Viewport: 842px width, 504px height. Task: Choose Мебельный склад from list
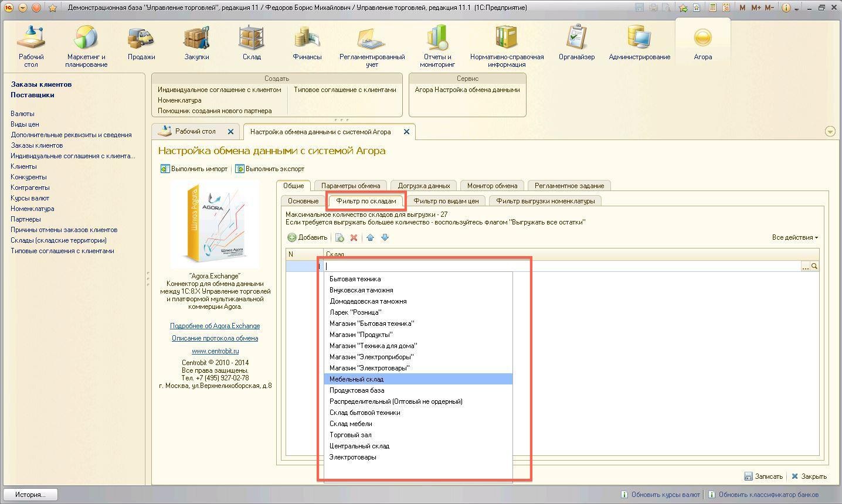click(357, 379)
